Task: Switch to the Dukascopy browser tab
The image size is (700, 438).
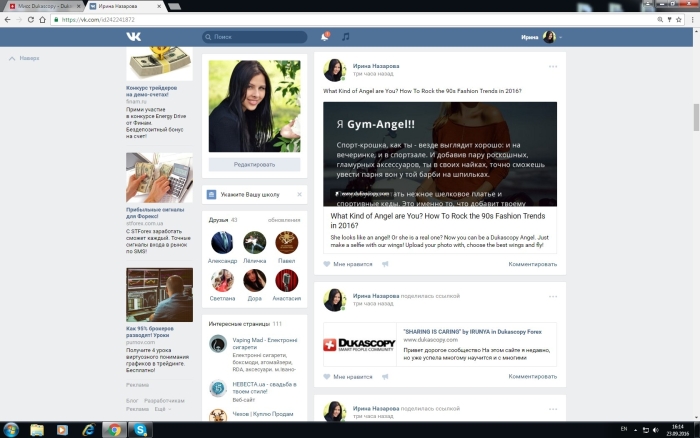Action: [x=43, y=6]
